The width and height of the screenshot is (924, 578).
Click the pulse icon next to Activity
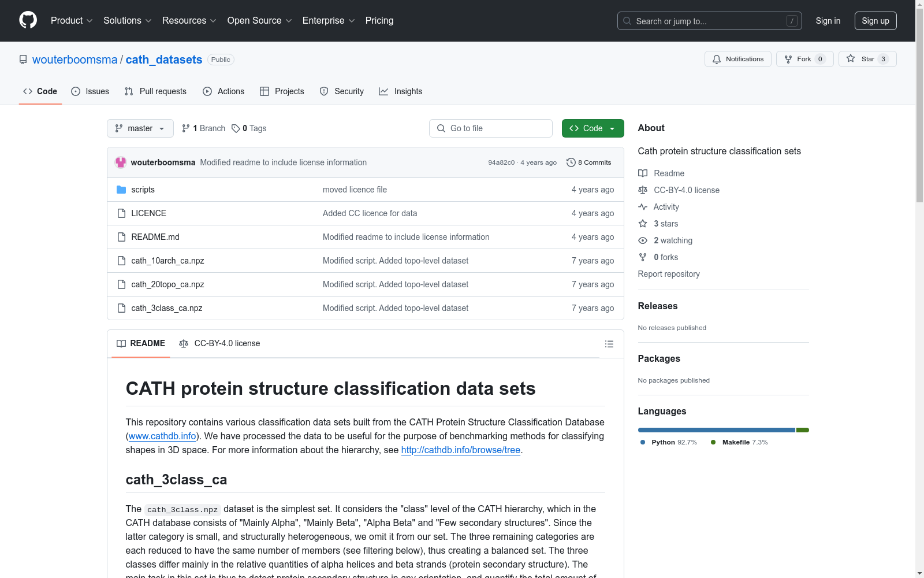pos(643,207)
